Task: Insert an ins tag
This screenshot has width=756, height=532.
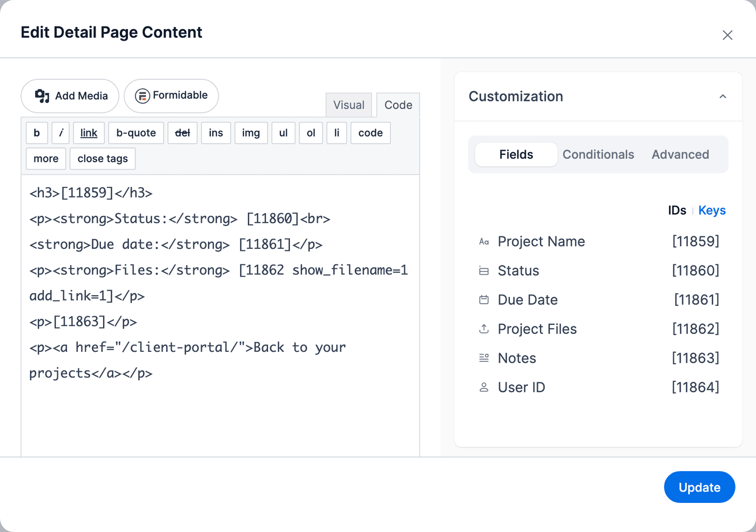Action: pyautogui.click(x=216, y=133)
